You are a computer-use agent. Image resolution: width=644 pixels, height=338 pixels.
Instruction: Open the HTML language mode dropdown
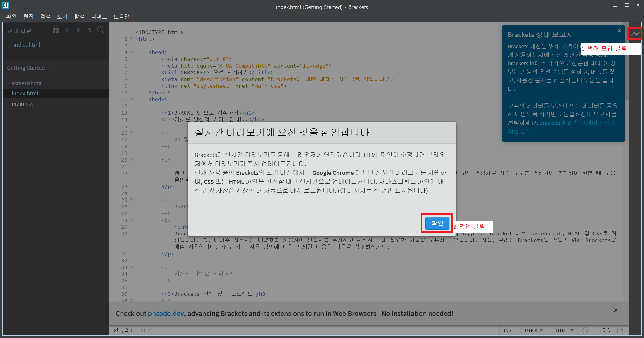(564, 330)
